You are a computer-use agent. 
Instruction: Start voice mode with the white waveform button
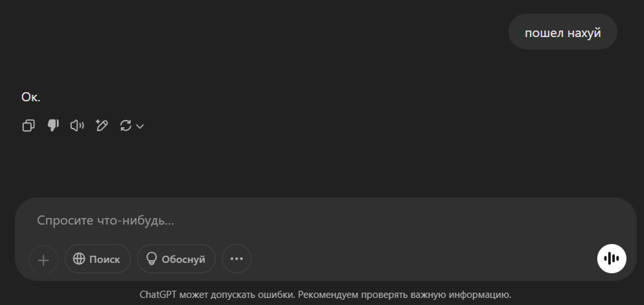(x=612, y=258)
